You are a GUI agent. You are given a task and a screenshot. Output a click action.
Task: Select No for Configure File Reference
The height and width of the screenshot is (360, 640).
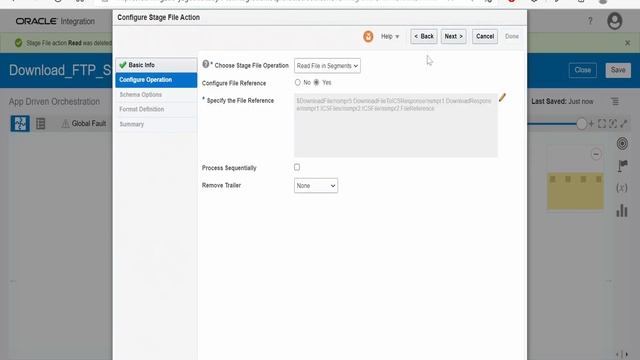[298, 82]
